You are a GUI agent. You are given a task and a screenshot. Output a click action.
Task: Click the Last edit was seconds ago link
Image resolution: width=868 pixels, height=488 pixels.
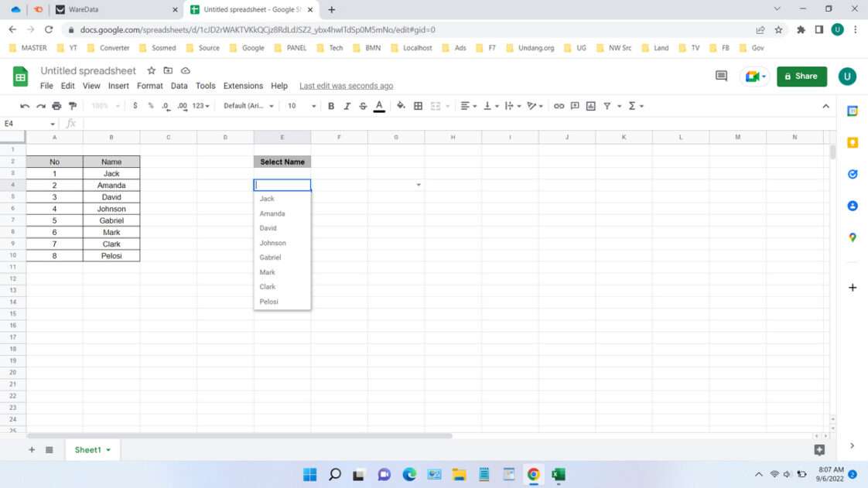tap(346, 86)
